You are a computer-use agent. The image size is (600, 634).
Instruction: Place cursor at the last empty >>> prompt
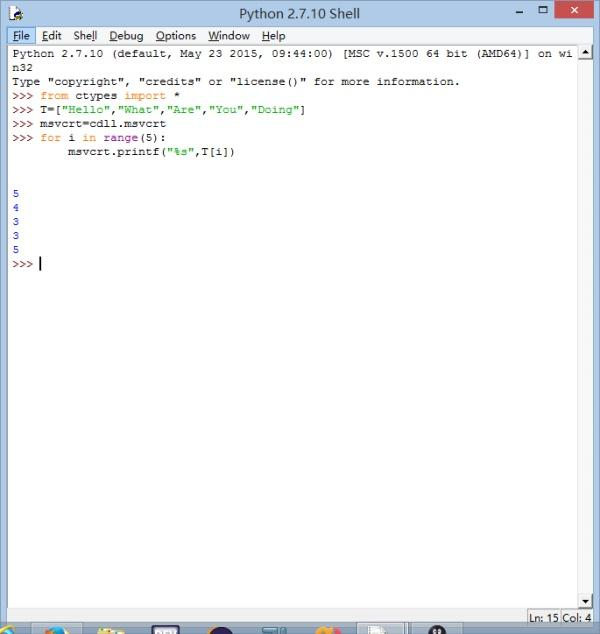pos(40,264)
